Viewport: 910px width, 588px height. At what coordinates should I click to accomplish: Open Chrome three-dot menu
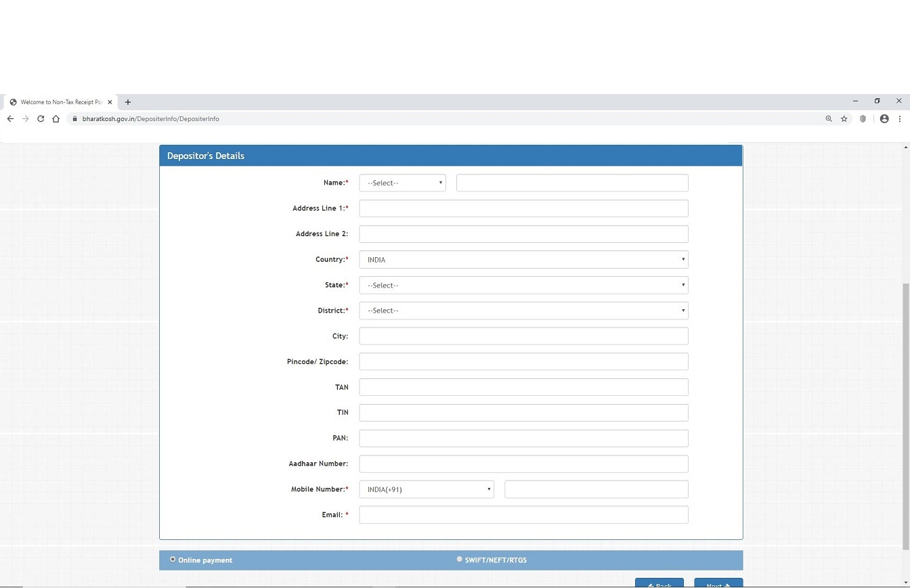900,118
